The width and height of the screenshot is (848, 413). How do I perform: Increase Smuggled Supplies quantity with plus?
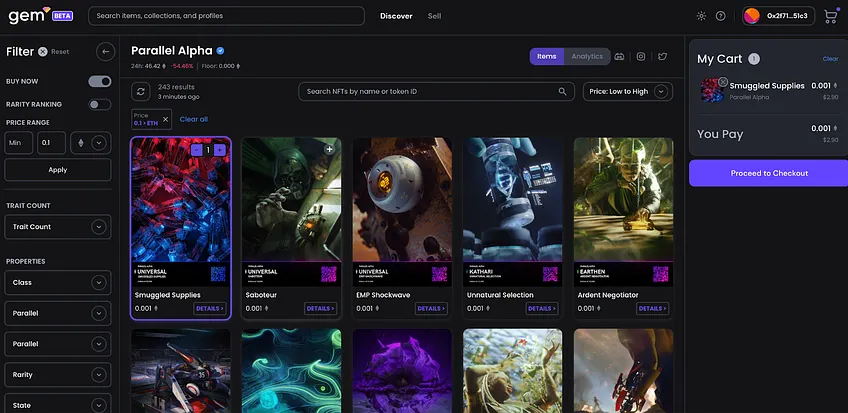(x=220, y=150)
